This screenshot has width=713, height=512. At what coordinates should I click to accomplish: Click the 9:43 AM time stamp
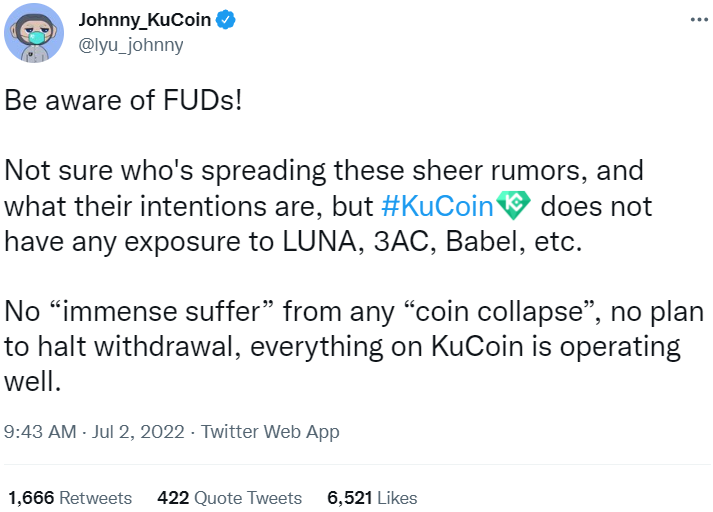pyautogui.click(x=40, y=432)
